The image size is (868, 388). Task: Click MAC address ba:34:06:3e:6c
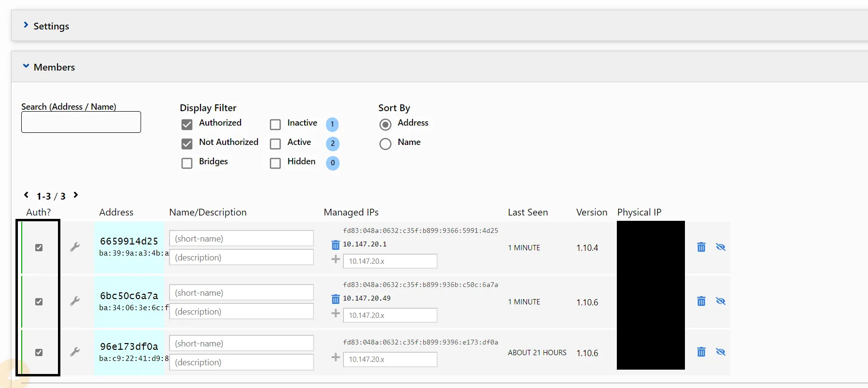134,308
